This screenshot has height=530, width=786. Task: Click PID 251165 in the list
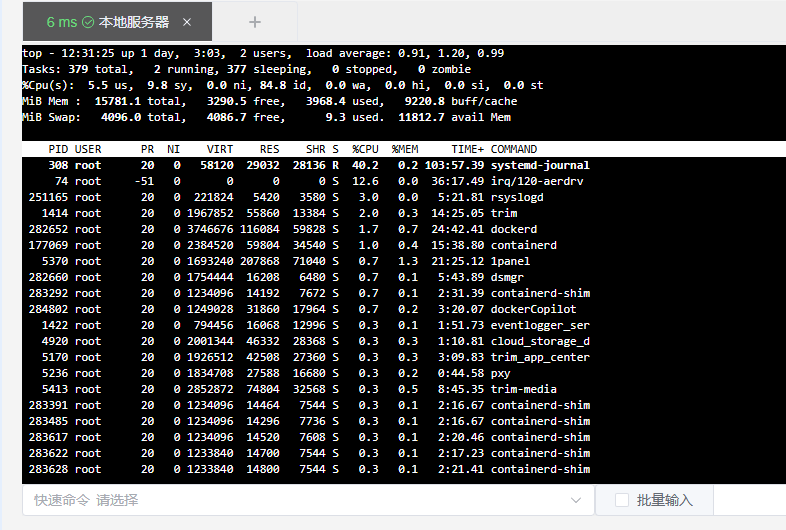click(48, 198)
